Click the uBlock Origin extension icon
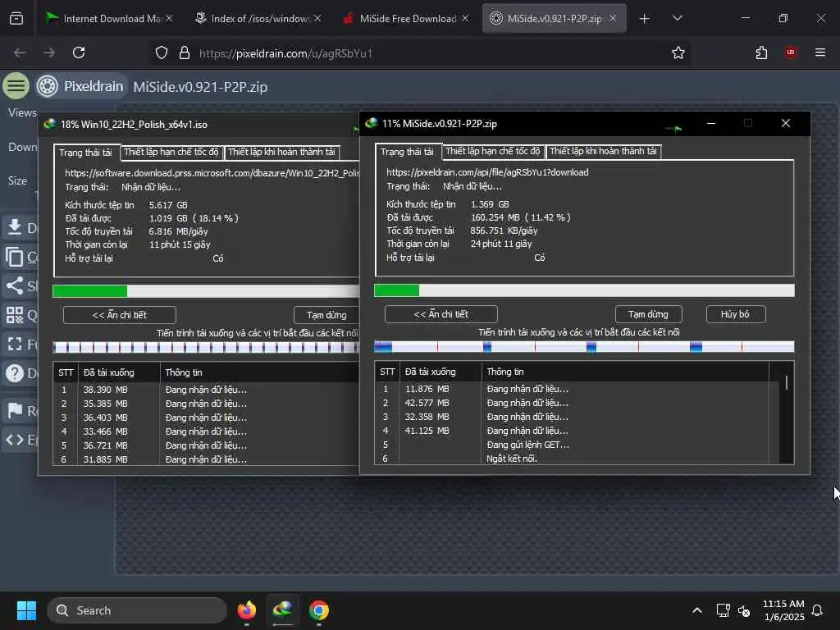This screenshot has width=840, height=630. [x=791, y=52]
